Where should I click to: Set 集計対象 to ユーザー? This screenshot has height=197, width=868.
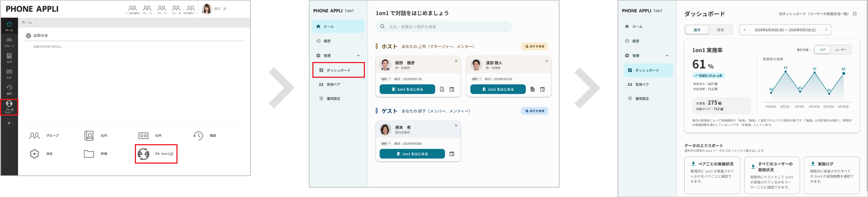841,50
